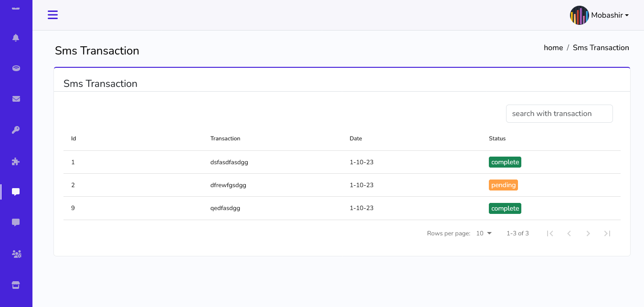Select the coins/database sidebar icon
This screenshot has height=307, width=644.
coord(16,68)
